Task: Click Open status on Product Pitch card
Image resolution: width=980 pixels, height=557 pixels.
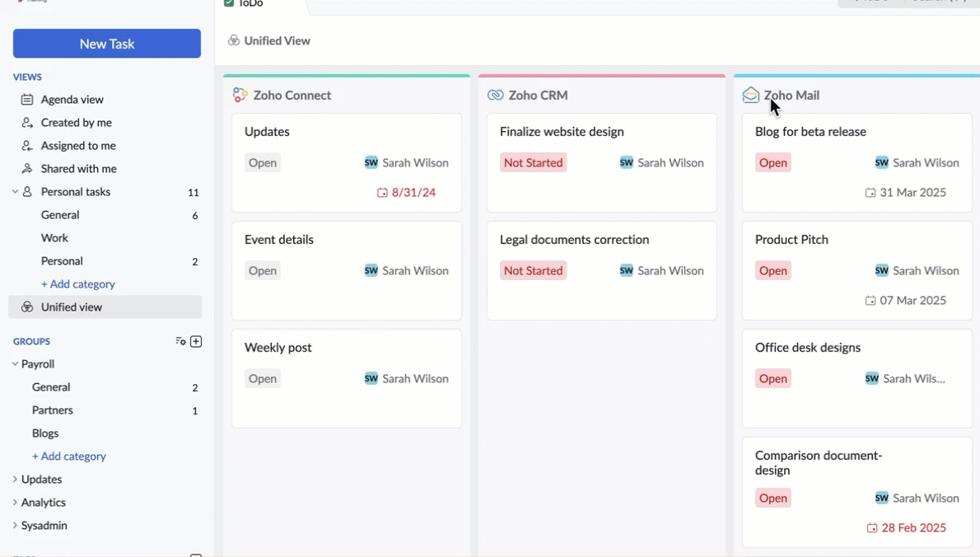Action: click(x=773, y=271)
